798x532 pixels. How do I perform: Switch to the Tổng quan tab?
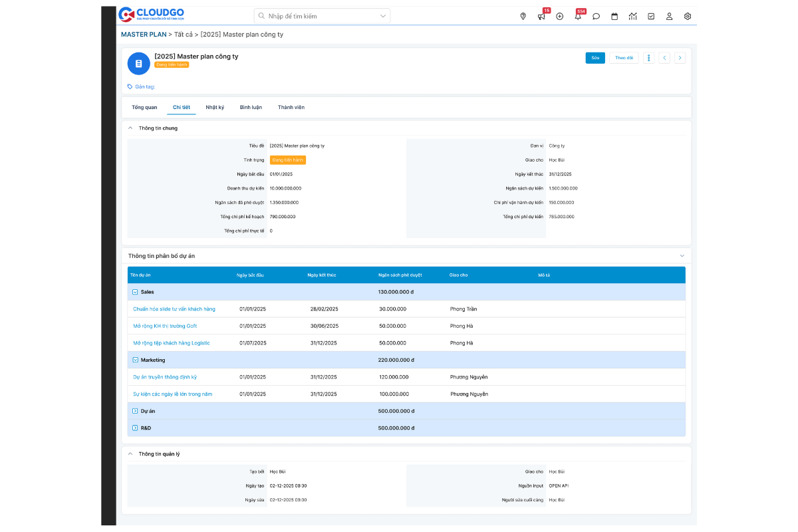coord(144,107)
